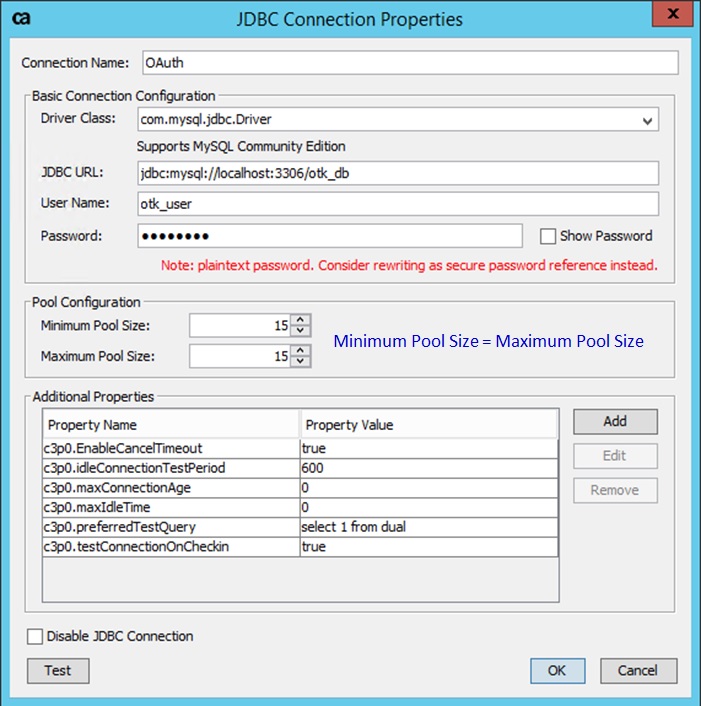This screenshot has height=706, width=701.
Task: Click the CA logo icon in title bar
Action: pyautogui.click(x=19, y=19)
